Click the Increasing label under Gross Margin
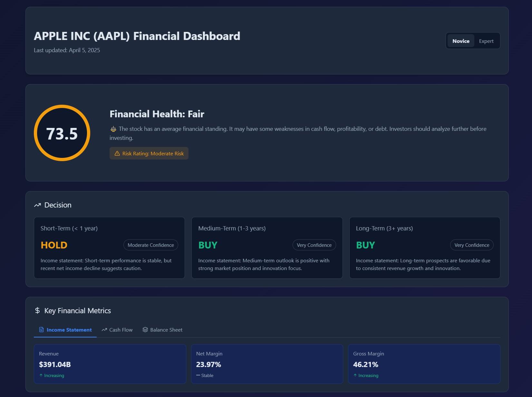The image size is (532, 397). click(x=368, y=375)
